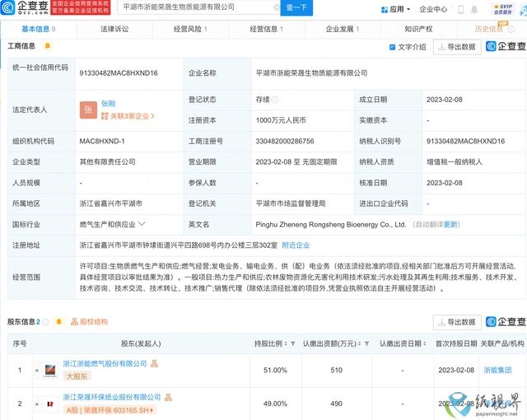Image resolution: width=527 pixels, height=420 pixels.
Task: Click 平湖市市场监督管理局 registration authority
Action: tap(291, 203)
